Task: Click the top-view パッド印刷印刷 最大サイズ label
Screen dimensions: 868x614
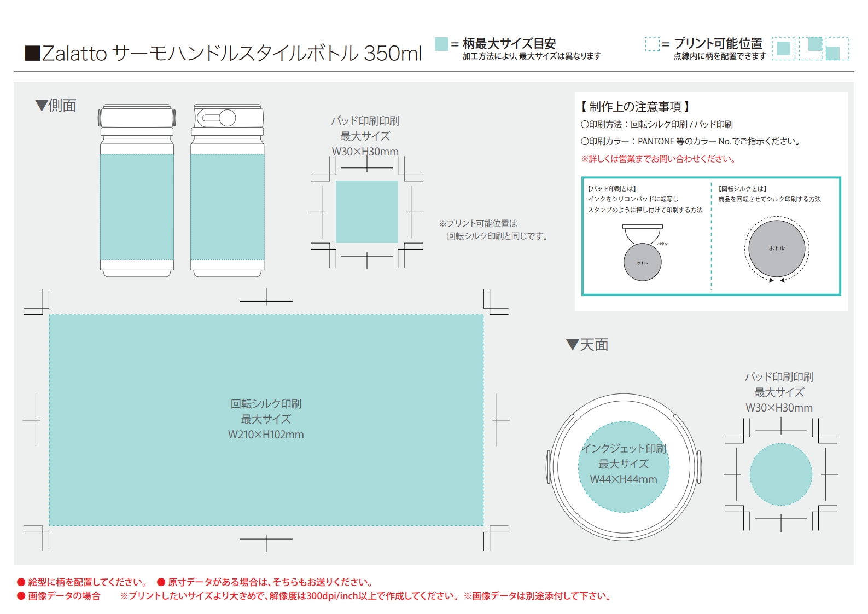Action: click(779, 392)
